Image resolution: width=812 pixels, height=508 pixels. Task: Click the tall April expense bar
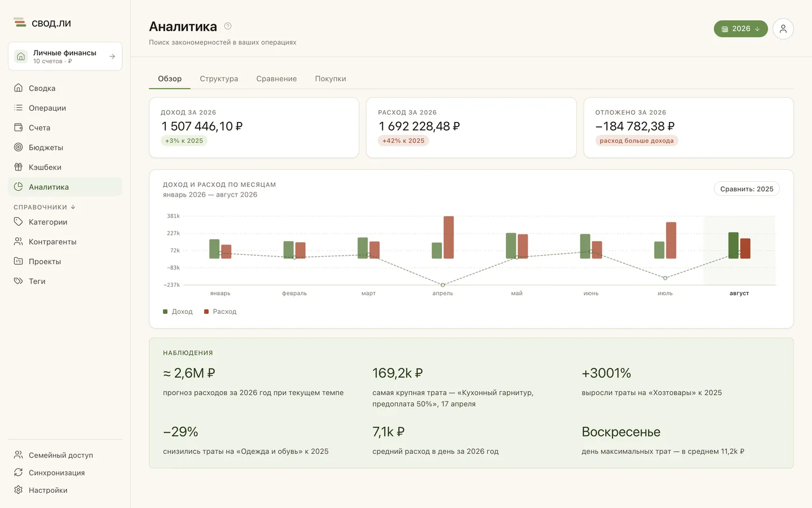tap(449, 237)
